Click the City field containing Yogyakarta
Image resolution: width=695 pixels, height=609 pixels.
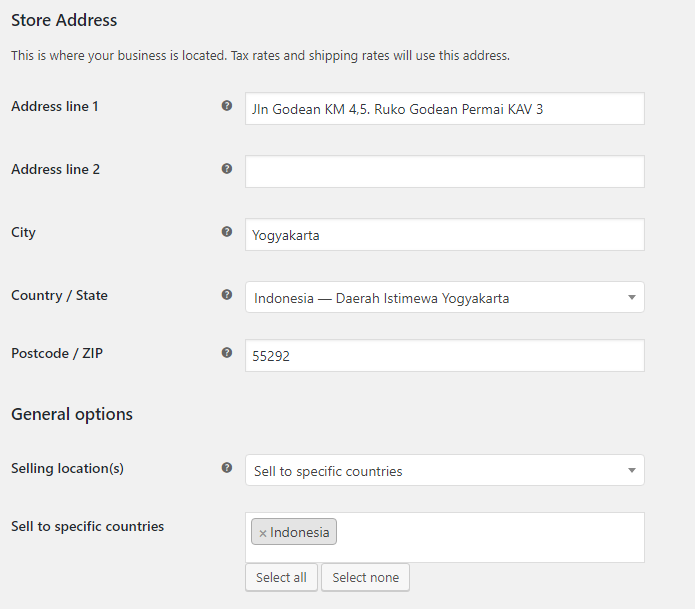445,234
